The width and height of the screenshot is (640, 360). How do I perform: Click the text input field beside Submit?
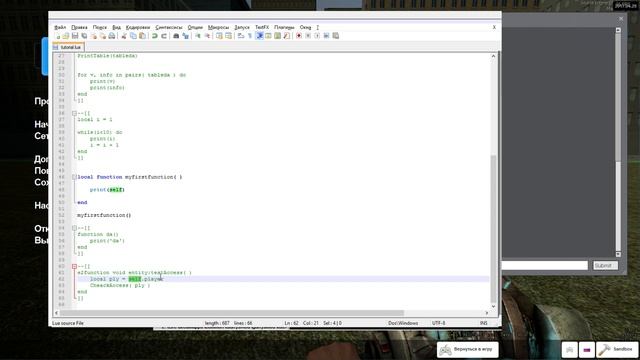tap(544, 266)
